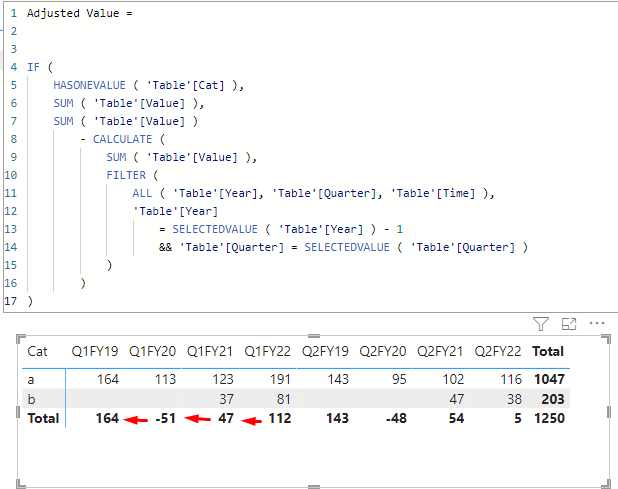Select the Total row value 54
This screenshot has width=618, height=489.
pyautogui.click(x=456, y=418)
